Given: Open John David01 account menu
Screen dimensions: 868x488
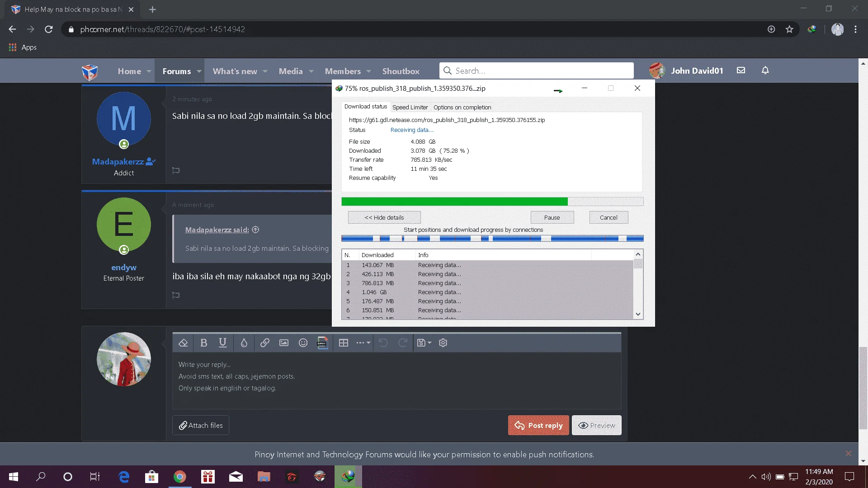Looking at the screenshot, I should pyautogui.click(x=686, y=70).
